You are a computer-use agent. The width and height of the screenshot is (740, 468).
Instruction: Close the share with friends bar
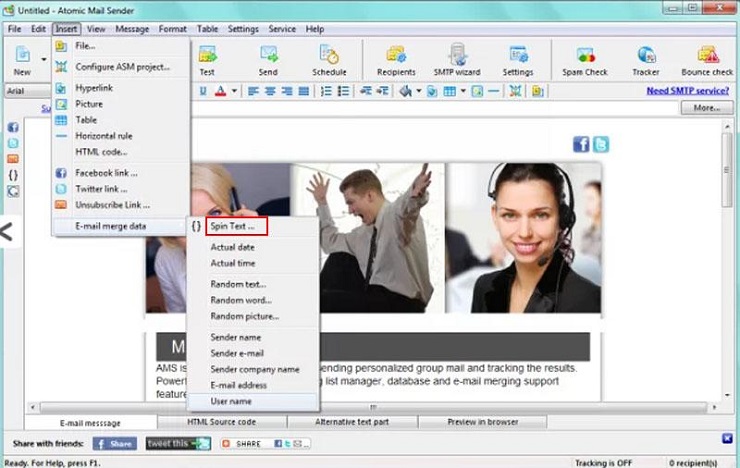727,439
